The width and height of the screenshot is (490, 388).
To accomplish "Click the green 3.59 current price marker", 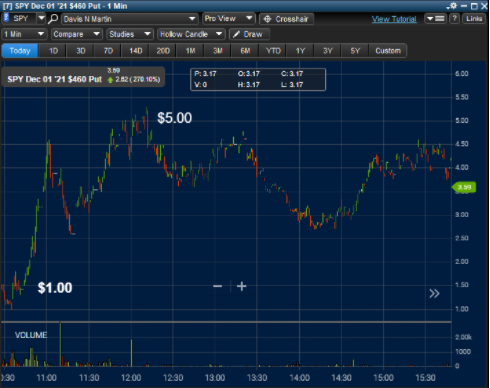I will point(464,187).
